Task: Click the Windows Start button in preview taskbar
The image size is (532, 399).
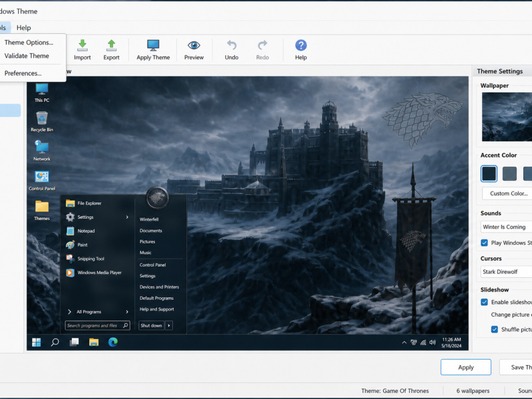Action: (37, 342)
